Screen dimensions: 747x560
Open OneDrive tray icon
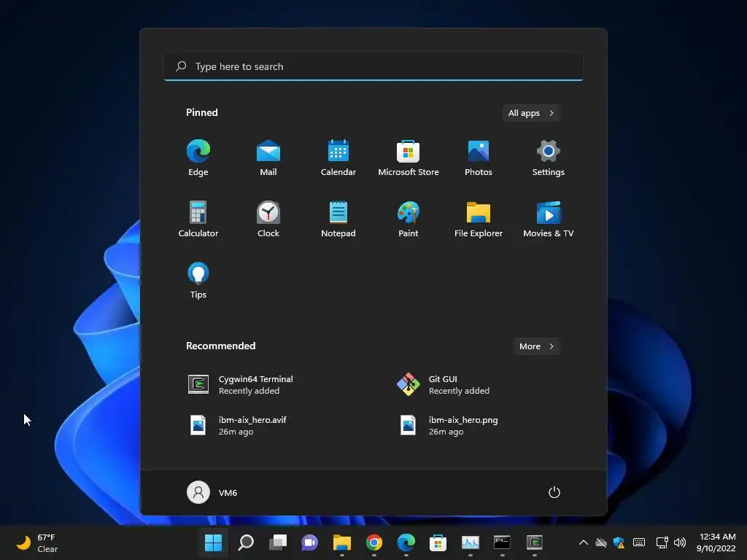(601, 542)
